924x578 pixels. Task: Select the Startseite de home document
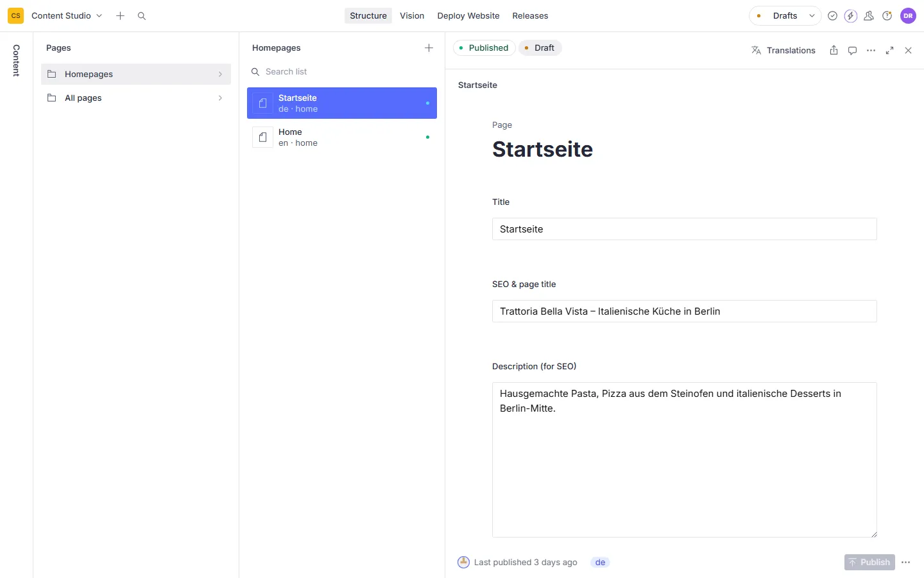[342, 103]
